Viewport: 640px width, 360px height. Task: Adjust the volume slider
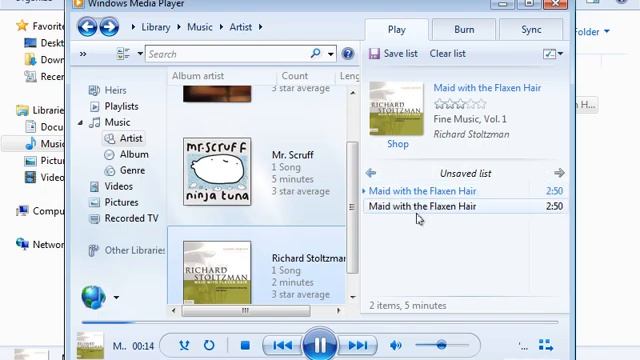click(x=442, y=345)
